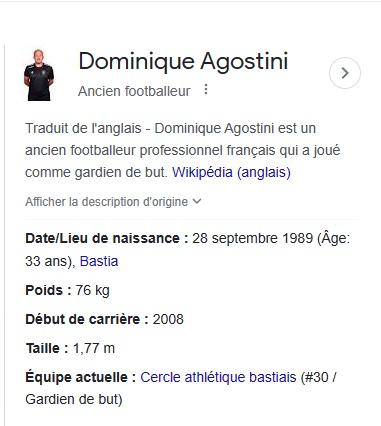Open Dominique Agostini's photo thumbnail

tap(39, 75)
